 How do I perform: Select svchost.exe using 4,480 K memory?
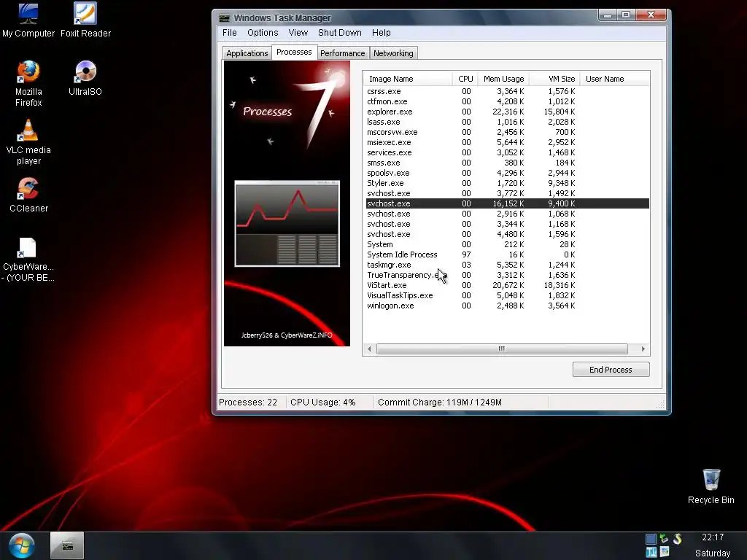508,234
